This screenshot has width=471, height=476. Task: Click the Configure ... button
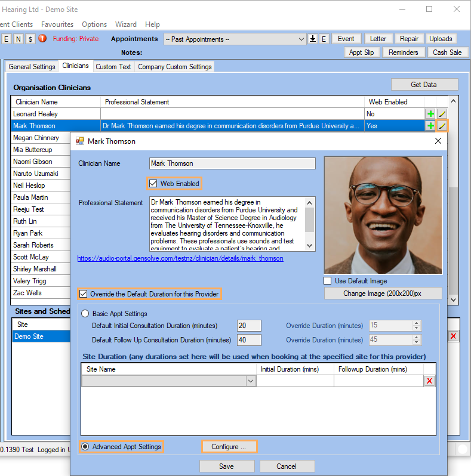(x=229, y=447)
